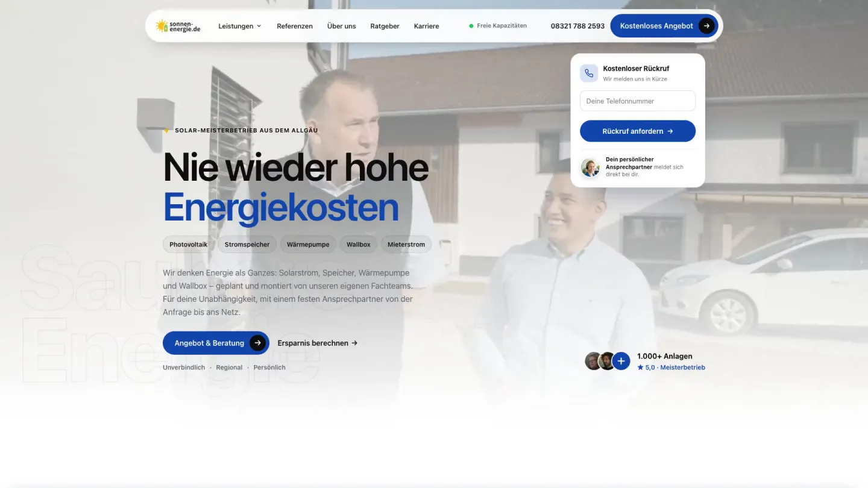
Task: Call phone number 08321 788 2593
Action: coord(577,26)
